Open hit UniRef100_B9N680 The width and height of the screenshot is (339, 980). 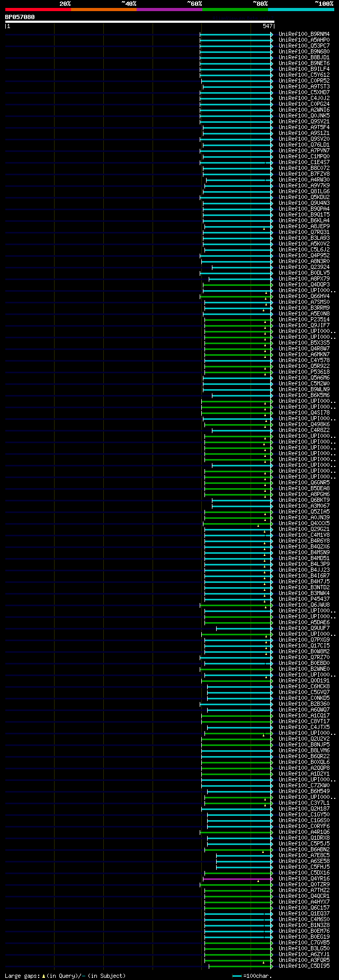(304, 51)
